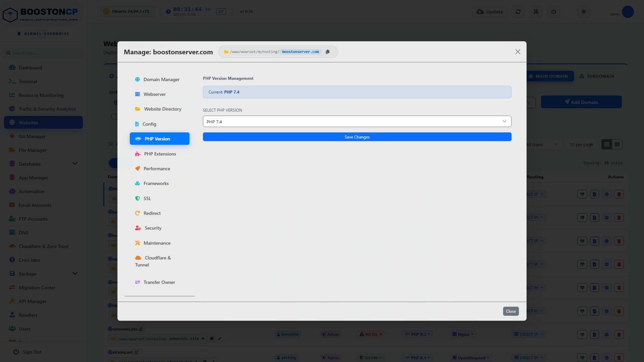Screen dimensions: 644x362
Task: Open Webserver settings section
Action: point(160,94)
